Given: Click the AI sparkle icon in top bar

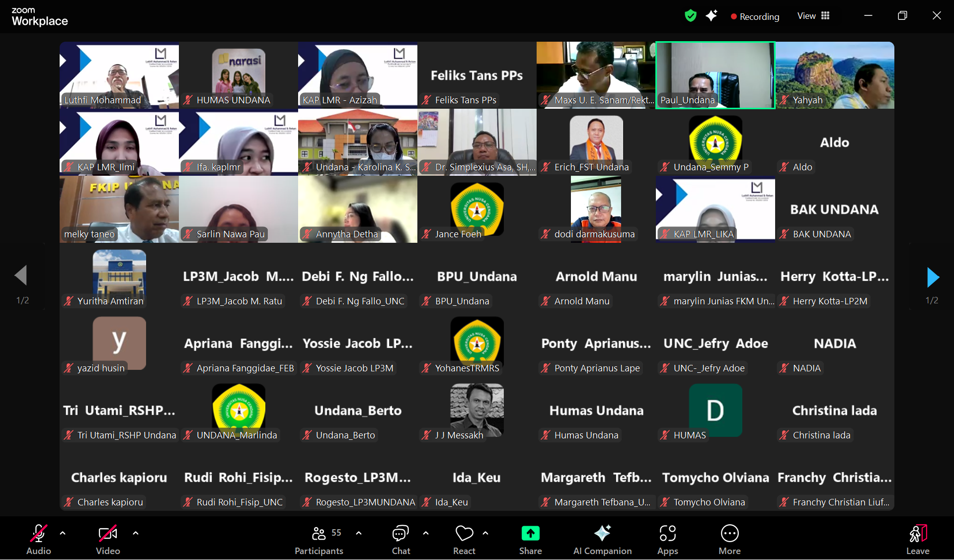Looking at the screenshot, I should (711, 16).
